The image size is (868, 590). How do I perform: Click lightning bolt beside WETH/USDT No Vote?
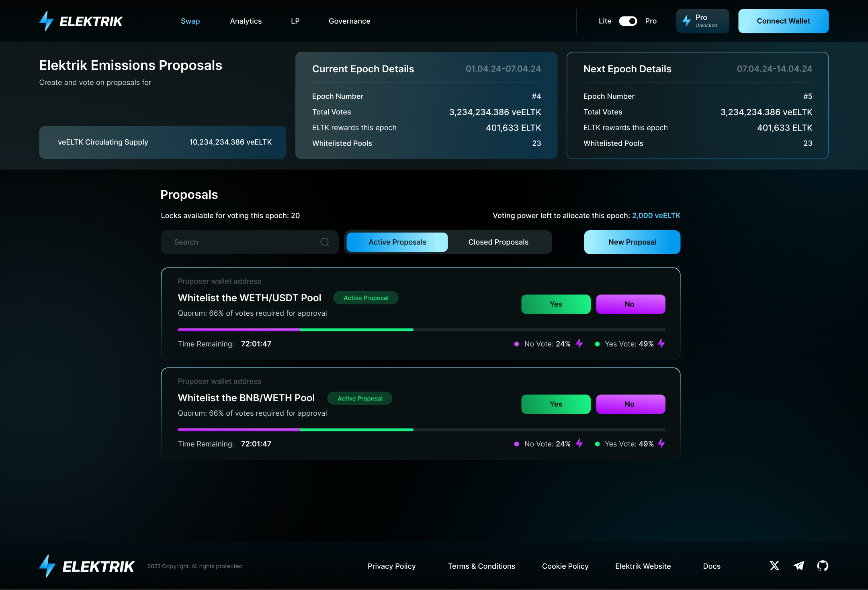point(579,344)
